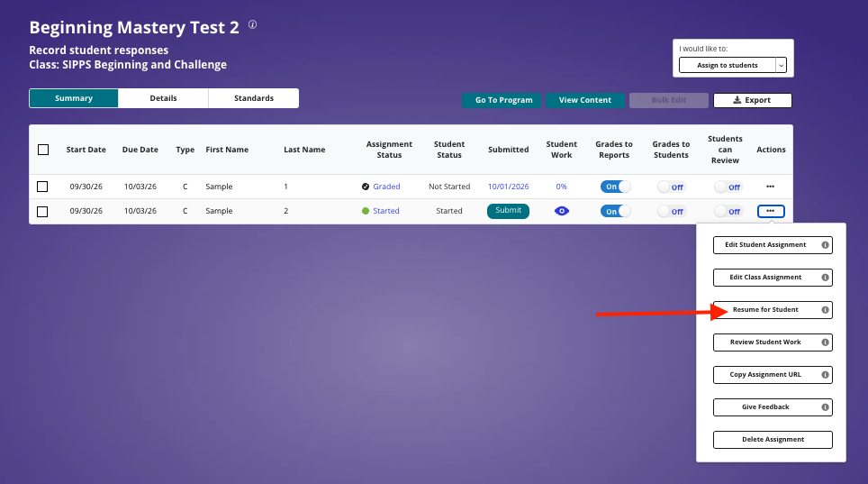868x484 pixels.
Task: Turn off Grades to Reports for Sample 2
Action: pos(615,211)
